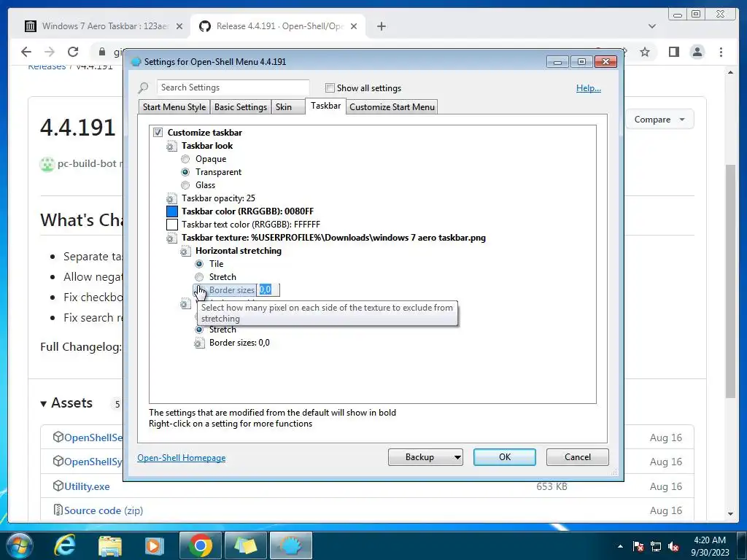Click the gear icon beside Horizontal stretching
The height and width of the screenshot is (560, 747).
coord(185,251)
